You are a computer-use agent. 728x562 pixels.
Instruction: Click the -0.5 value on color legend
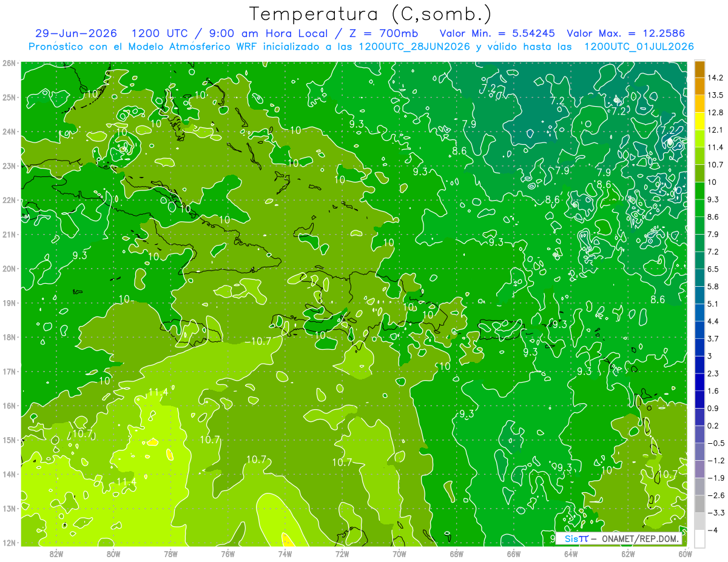[715, 443]
